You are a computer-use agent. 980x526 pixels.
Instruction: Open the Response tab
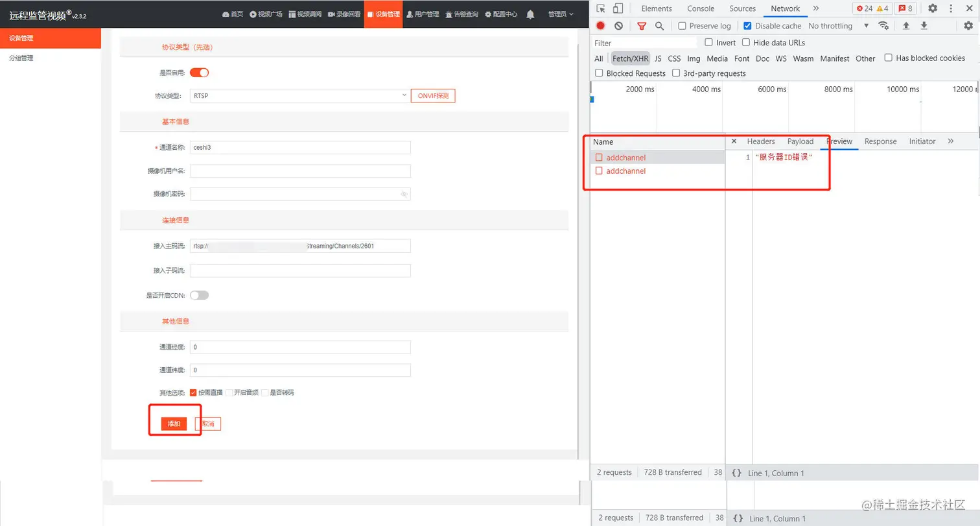tap(880, 141)
